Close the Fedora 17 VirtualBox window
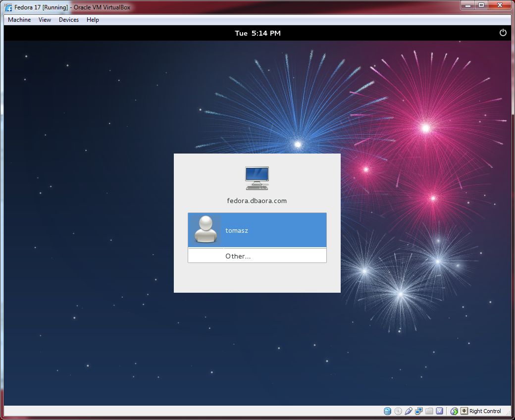 click(x=500, y=5)
